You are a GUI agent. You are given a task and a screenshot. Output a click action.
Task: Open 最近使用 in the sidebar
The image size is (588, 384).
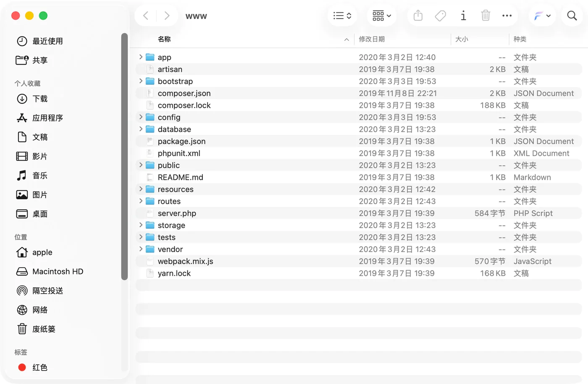[40, 41]
